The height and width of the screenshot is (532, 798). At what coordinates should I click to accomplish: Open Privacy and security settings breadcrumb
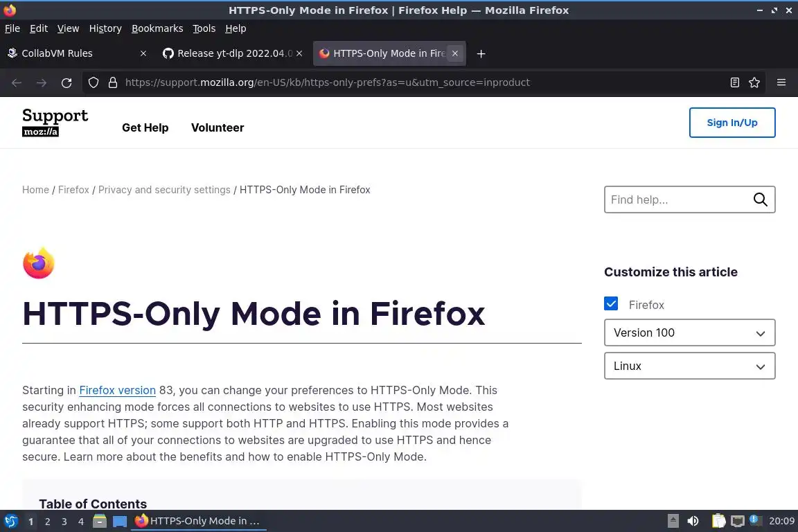(164, 190)
